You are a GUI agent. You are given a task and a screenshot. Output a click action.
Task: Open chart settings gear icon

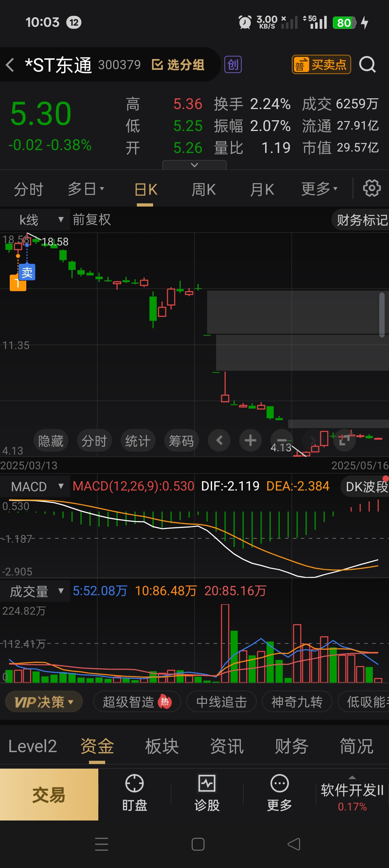pos(372,188)
